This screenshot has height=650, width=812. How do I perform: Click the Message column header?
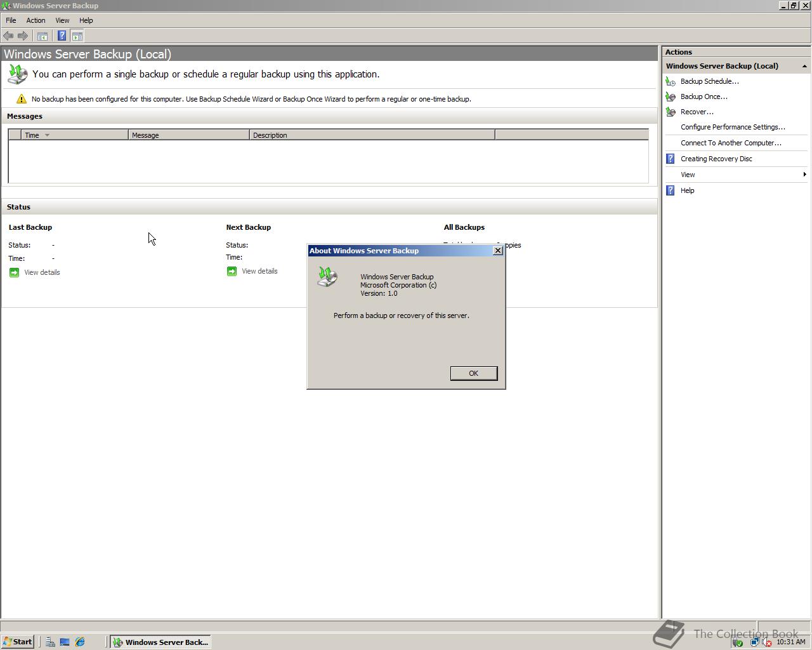pos(189,135)
